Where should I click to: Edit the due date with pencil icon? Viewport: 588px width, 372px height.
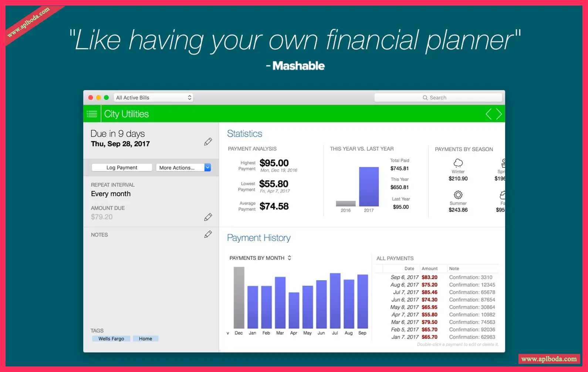tap(208, 142)
